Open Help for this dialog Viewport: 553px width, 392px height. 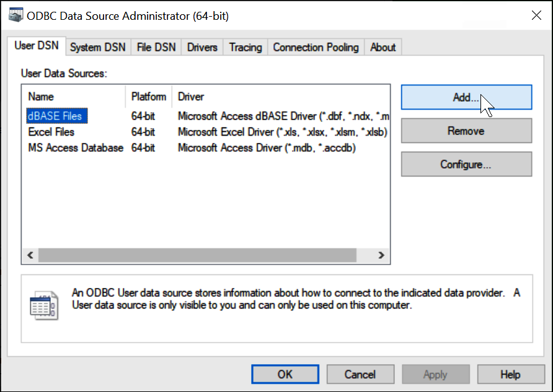(x=510, y=374)
